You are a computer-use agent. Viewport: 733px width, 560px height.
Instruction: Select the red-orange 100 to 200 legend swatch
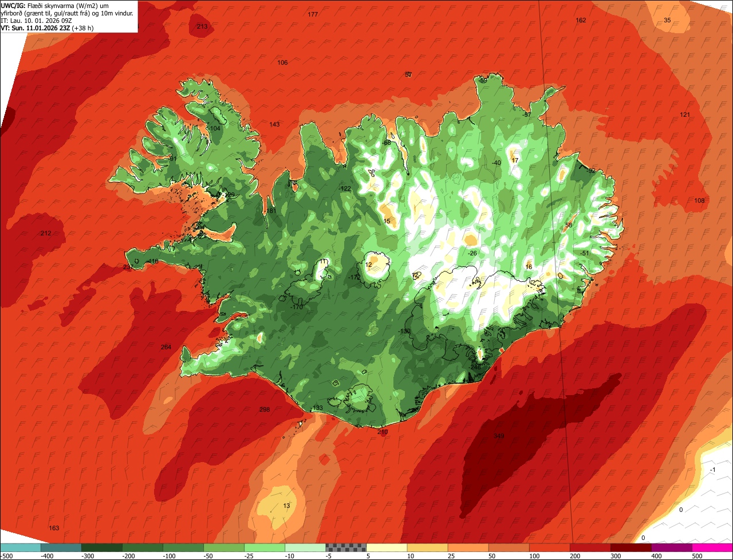pos(549,547)
